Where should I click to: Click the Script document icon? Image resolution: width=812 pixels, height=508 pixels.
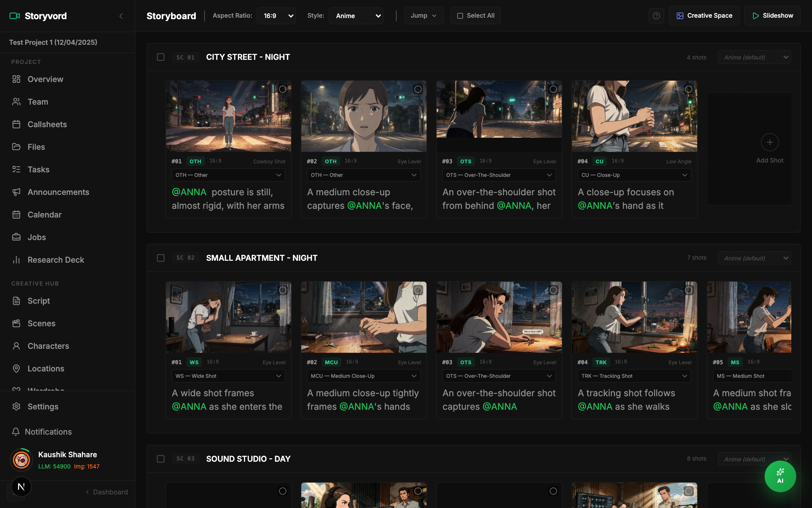(16, 301)
